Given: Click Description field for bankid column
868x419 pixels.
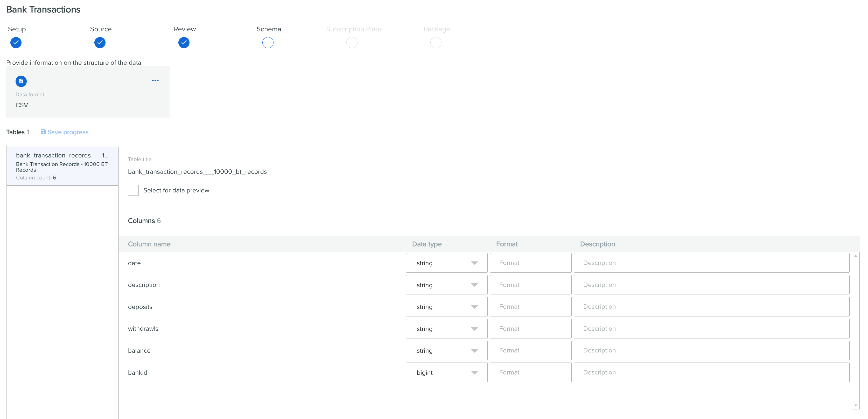Looking at the screenshot, I should (712, 372).
